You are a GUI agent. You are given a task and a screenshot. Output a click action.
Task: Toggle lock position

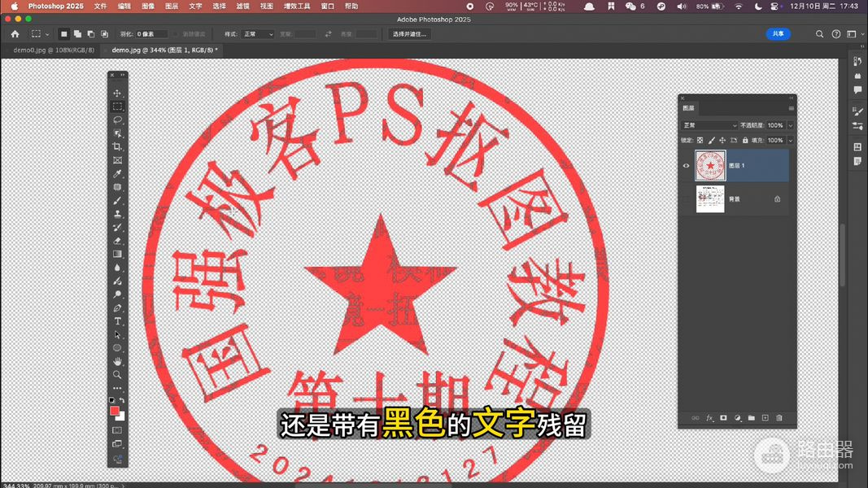[x=722, y=141]
